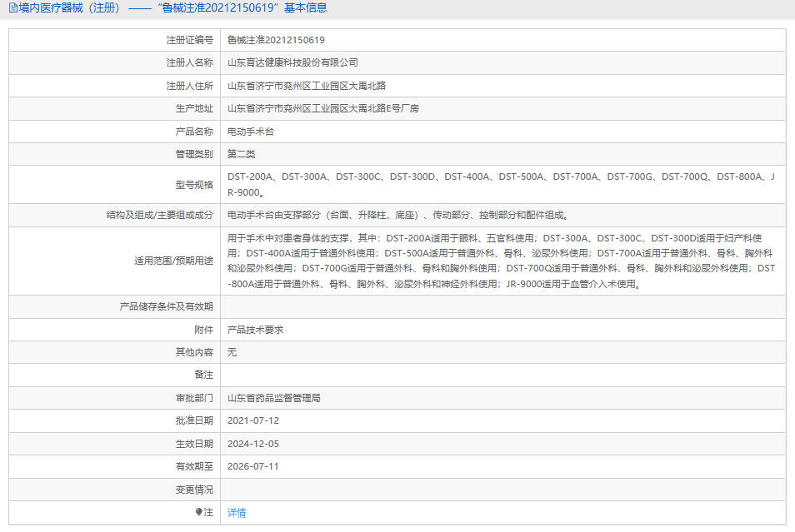Select attachment value 产品技术要求
795x532 pixels.
pyautogui.click(x=255, y=330)
